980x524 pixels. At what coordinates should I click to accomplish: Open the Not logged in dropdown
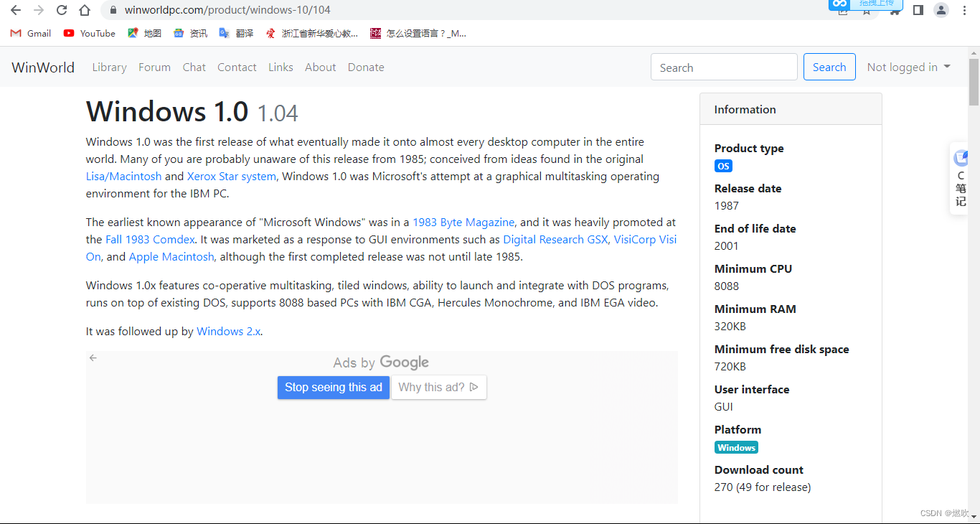[908, 66]
